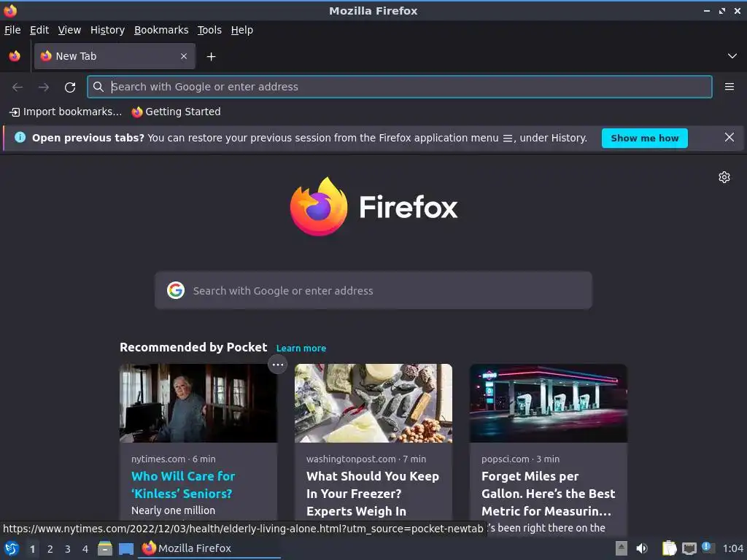Open new tab personalize gear settings
The width and height of the screenshot is (747, 560).
[724, 177]
